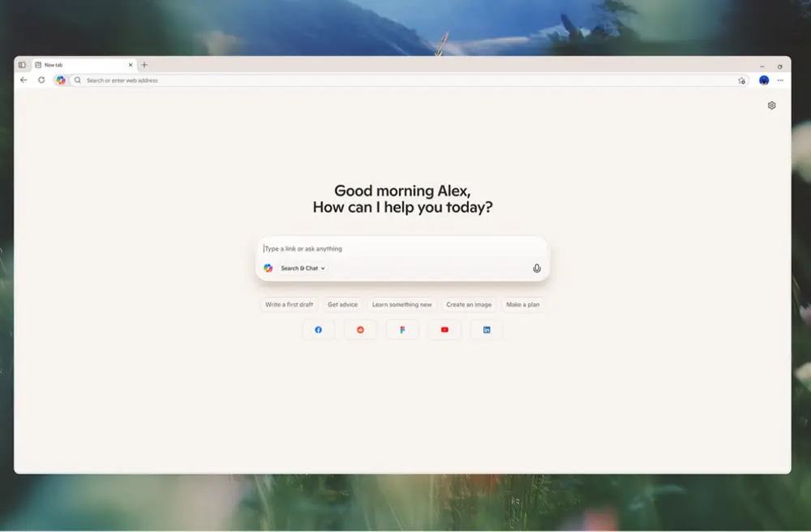Open a new browser tab
Screen dimensions: 811x532
pos(144,65)
